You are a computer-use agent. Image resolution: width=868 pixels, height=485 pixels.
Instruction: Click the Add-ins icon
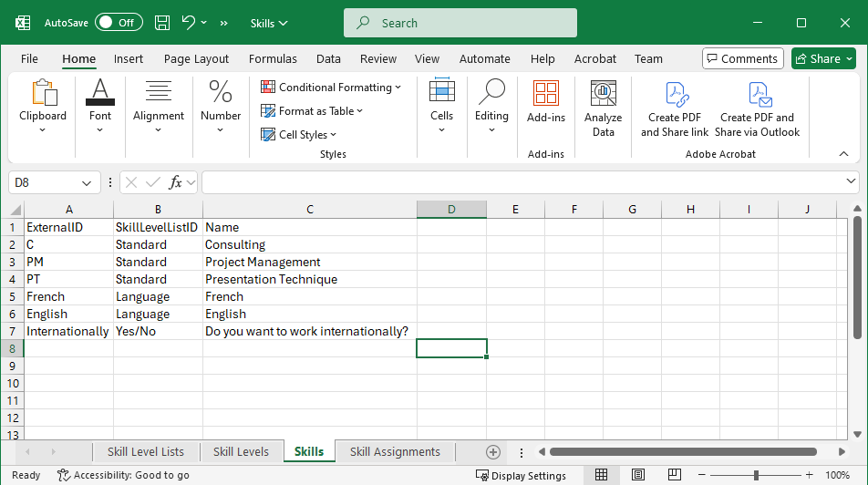pyautogui.click(x=545, y=101)
